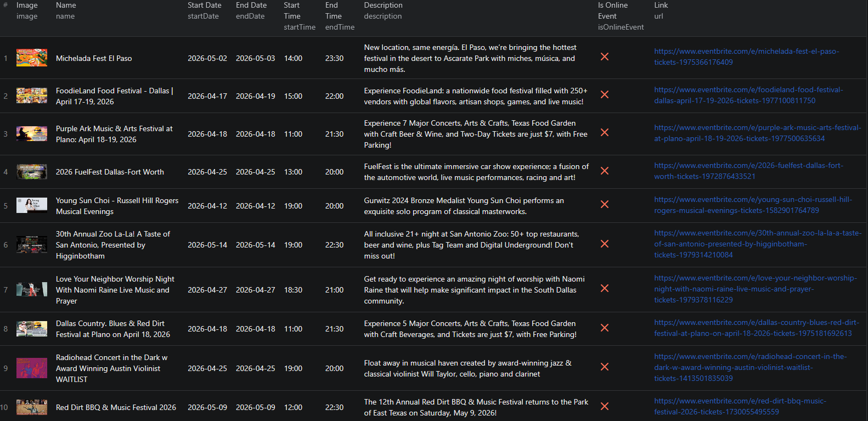The image size is (868, 421).
Task: Click the Purple Ark Music festival thumbnail
Action: point(32,134)
